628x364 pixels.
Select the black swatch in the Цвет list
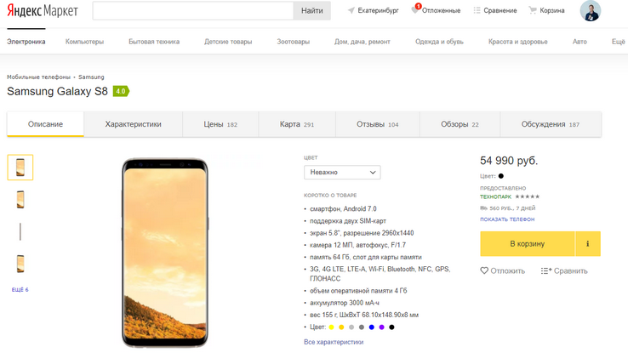[x=391, y=327]
